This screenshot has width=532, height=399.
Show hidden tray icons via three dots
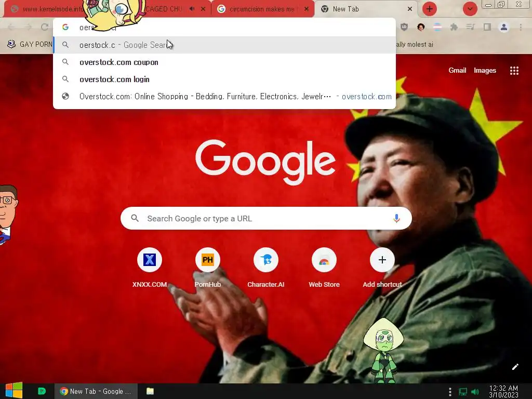point(450,392)
